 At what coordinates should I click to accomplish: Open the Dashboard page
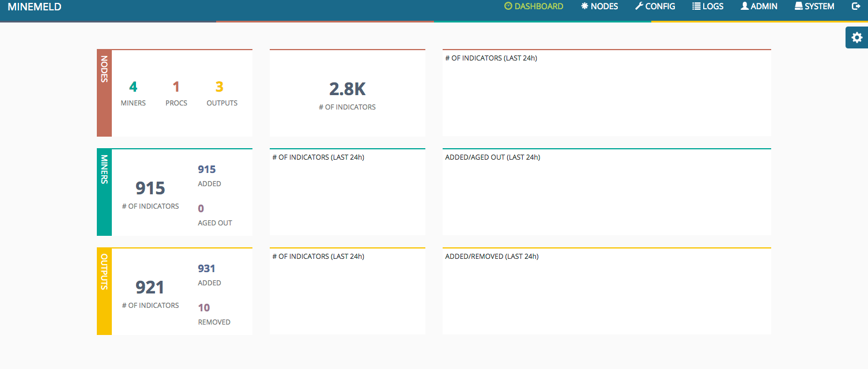(534, 6)
